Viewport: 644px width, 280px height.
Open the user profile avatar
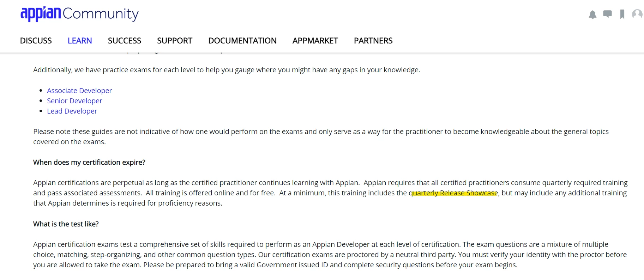[x=637, y=14]
